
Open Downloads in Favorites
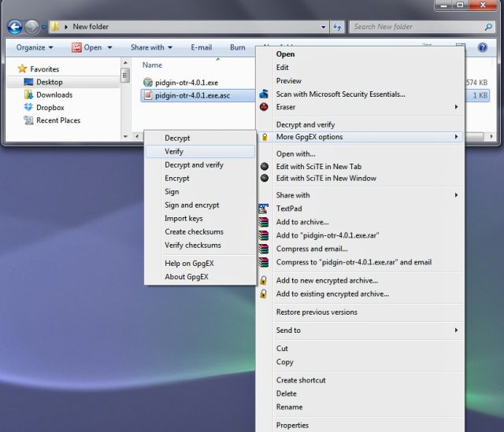(54, 94)
